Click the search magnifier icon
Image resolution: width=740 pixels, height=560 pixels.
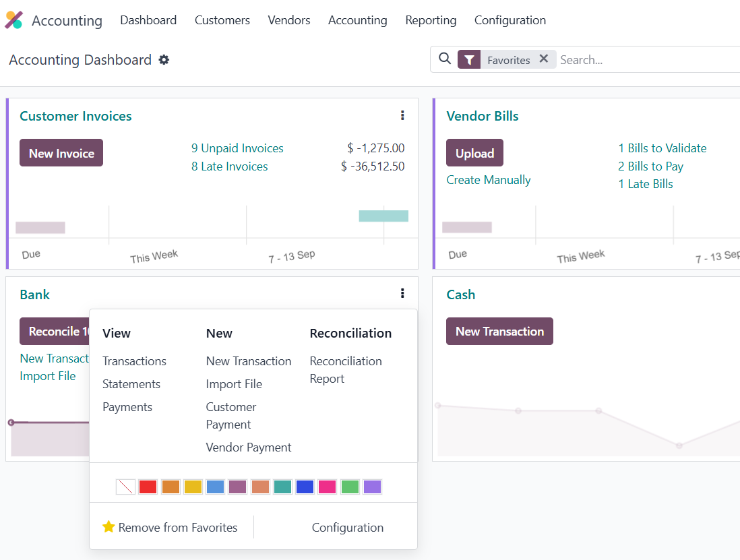tap(445, 59)
